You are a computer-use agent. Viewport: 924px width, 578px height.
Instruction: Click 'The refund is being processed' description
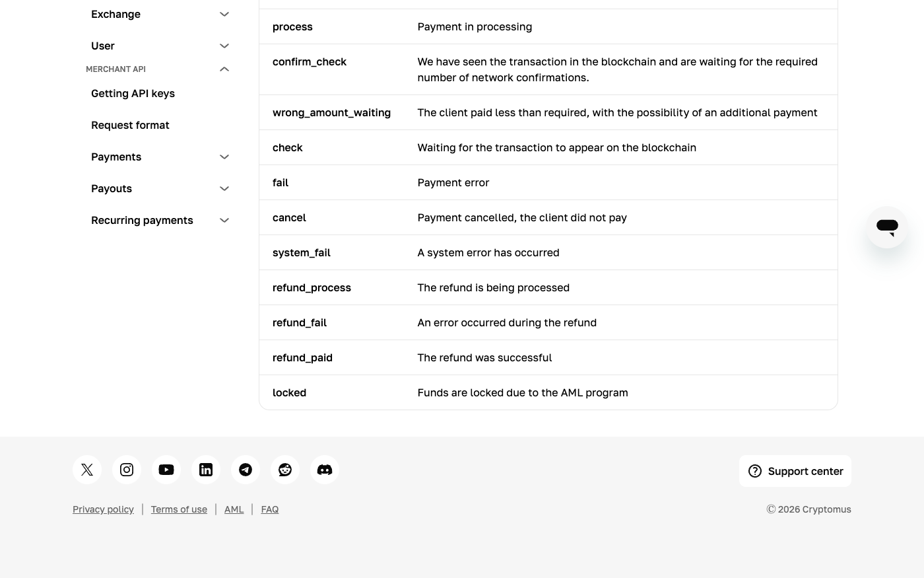494,287
